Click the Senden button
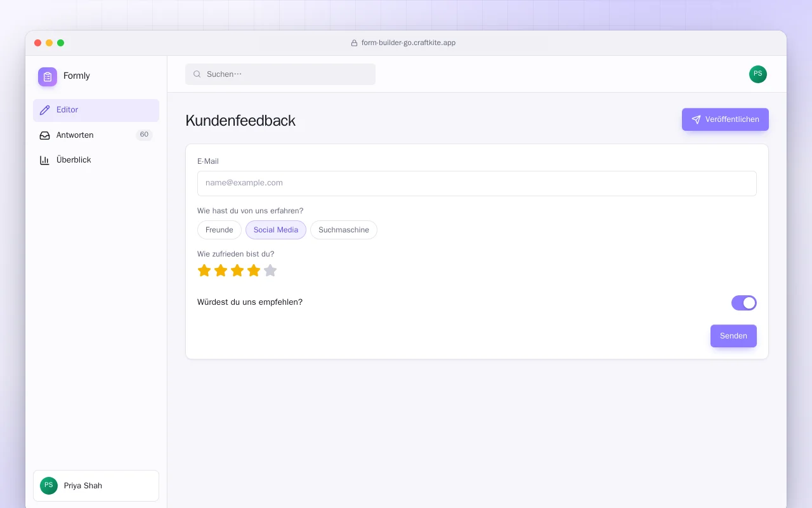812x508 pixels. coord(733,336)
